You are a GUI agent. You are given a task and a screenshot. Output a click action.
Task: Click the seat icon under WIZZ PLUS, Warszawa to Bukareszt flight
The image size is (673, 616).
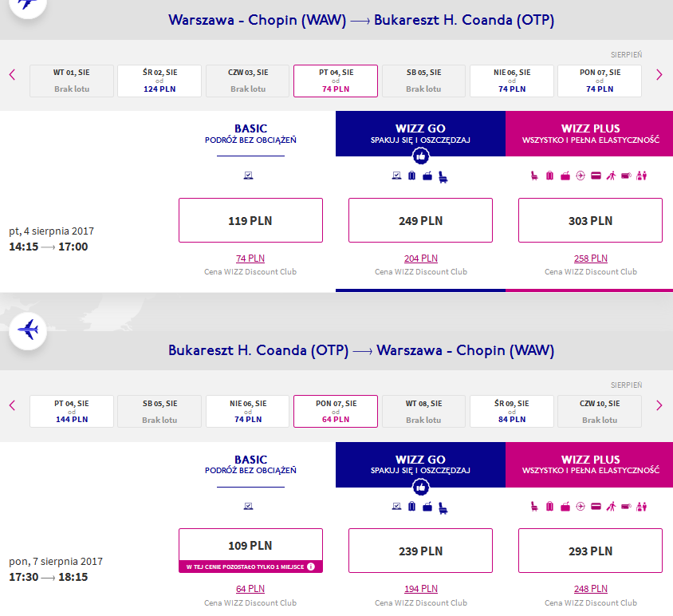(x=534, y=176)
